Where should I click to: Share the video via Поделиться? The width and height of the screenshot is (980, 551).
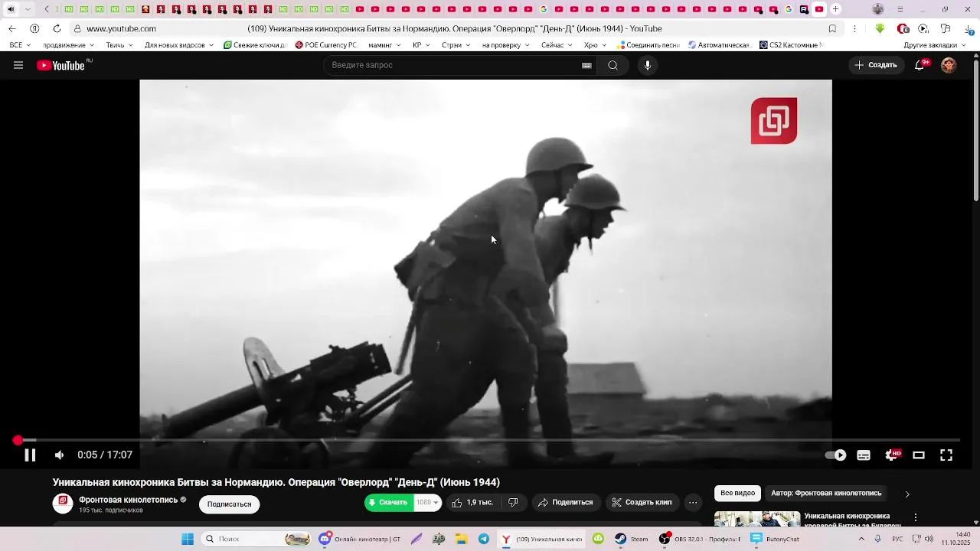point(566,503)
